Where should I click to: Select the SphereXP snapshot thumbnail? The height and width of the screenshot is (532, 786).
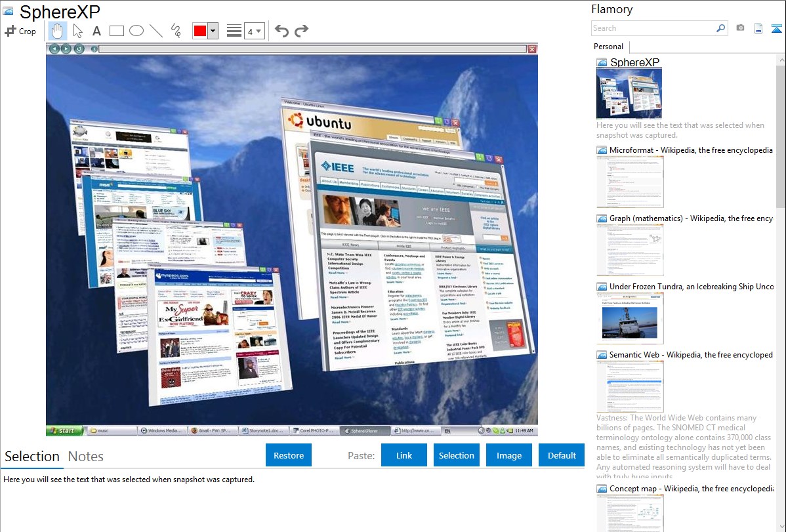click(x=629, y=94)
